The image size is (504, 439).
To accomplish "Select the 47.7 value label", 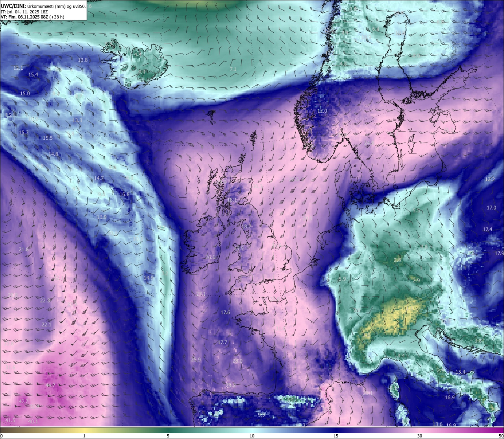I will 24,401.
